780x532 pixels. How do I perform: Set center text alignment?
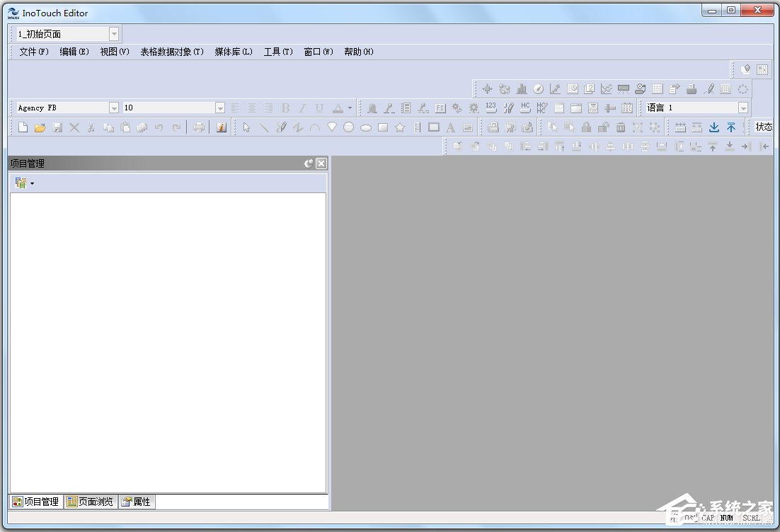point(252,108)
